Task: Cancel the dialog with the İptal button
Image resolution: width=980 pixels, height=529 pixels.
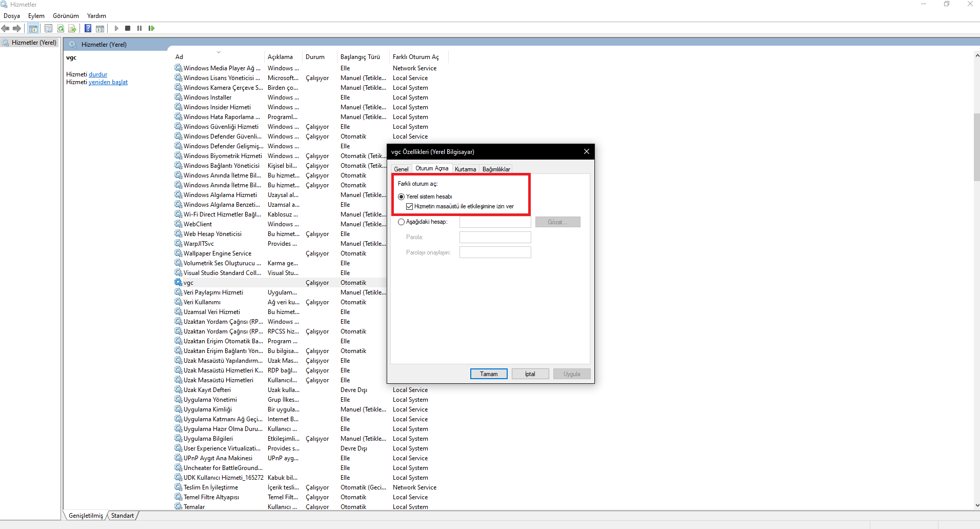Action: (x=530, y=374)
